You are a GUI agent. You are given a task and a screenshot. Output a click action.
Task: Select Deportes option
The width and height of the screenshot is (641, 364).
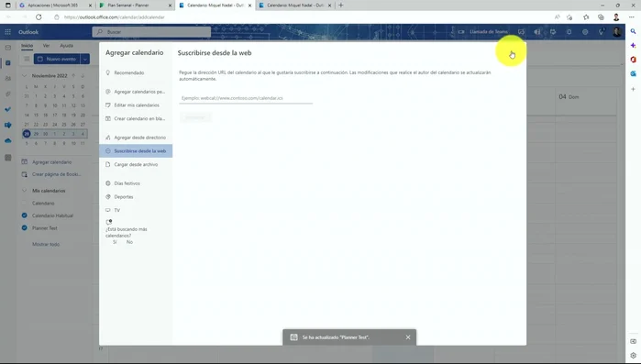point(136,197)
